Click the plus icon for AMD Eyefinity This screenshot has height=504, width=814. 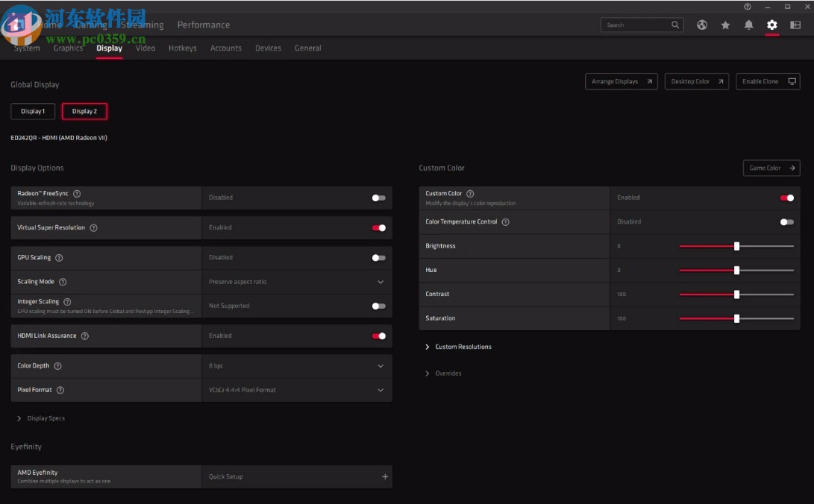[385, 476]
